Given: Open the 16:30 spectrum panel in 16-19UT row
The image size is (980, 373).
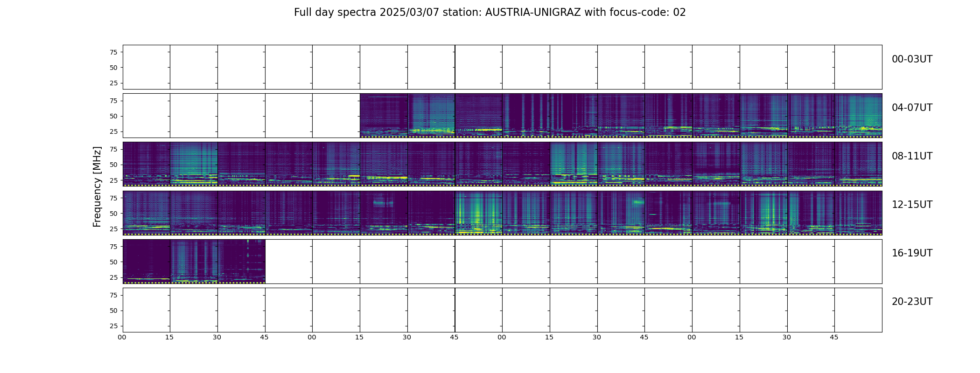Looking at the screenshot, I should (x=241, y=261).
